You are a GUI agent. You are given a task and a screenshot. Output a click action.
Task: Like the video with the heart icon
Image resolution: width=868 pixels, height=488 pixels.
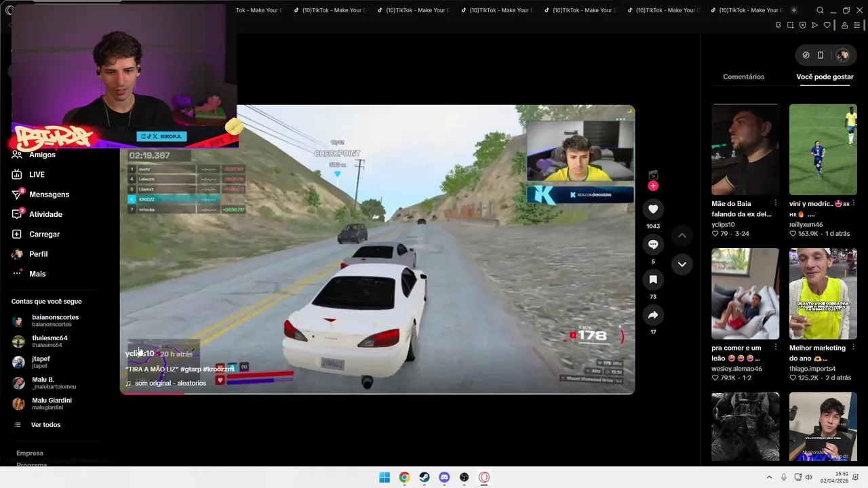653,209
